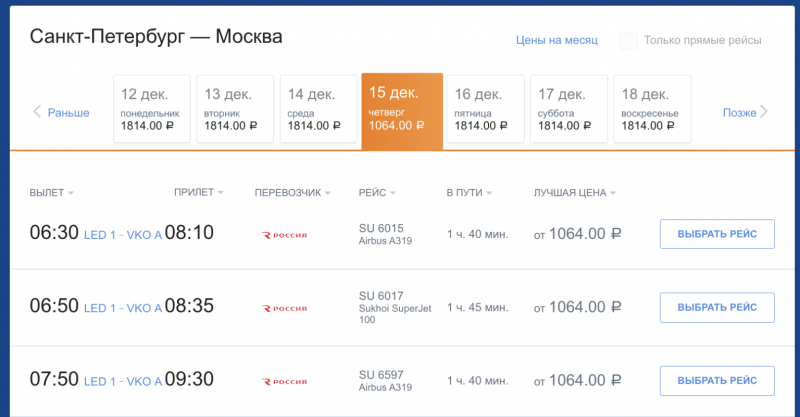800x417 pixels.
Task: Select the 15 дек. четверг date tab
Action: (402, 111)
